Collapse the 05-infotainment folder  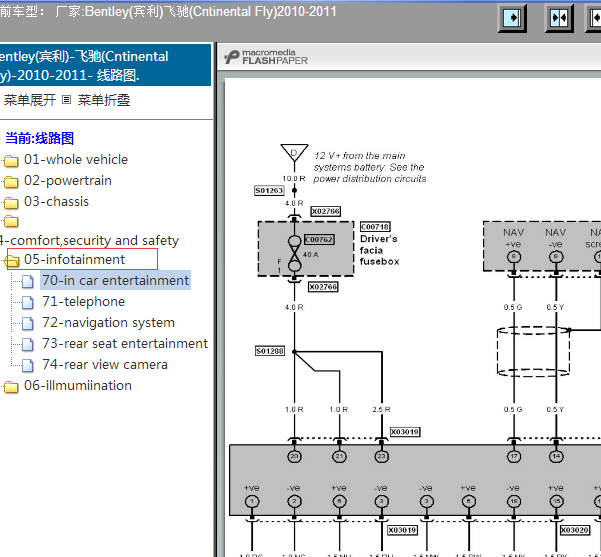[x=74, y=260]
